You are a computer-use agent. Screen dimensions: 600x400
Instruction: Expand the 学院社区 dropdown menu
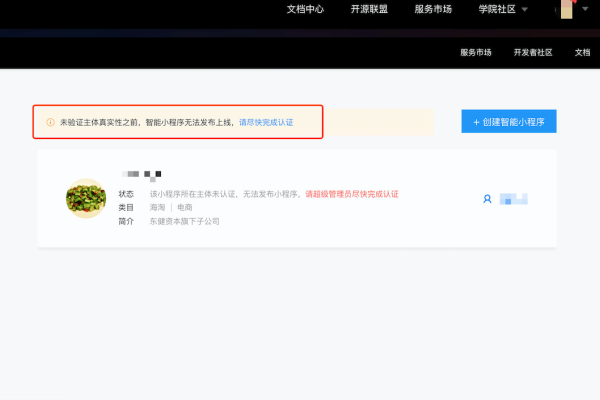click(x=503, y=9)
